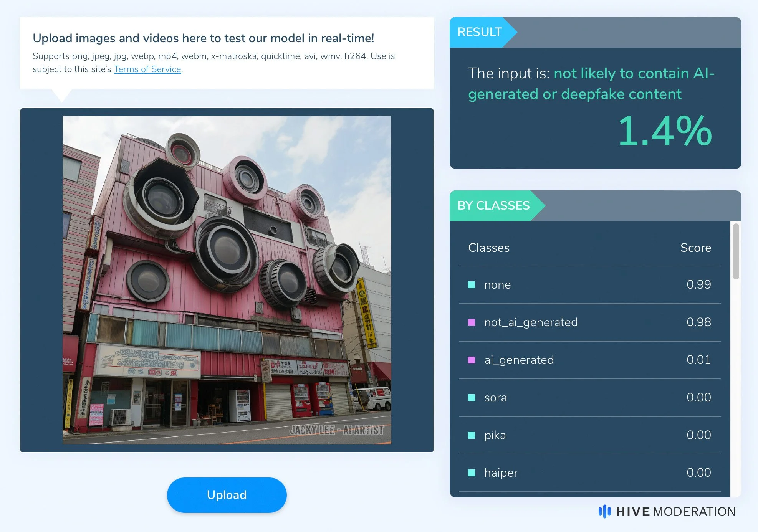Viewport: 758px width, 532px height.
Task: Click the classes list scrollbar thumb
Action: 736,251
